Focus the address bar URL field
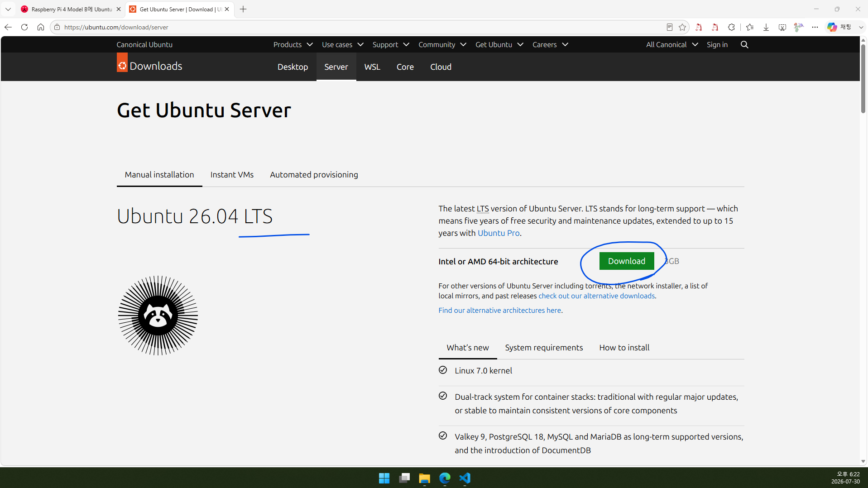 tap(362, 27)
